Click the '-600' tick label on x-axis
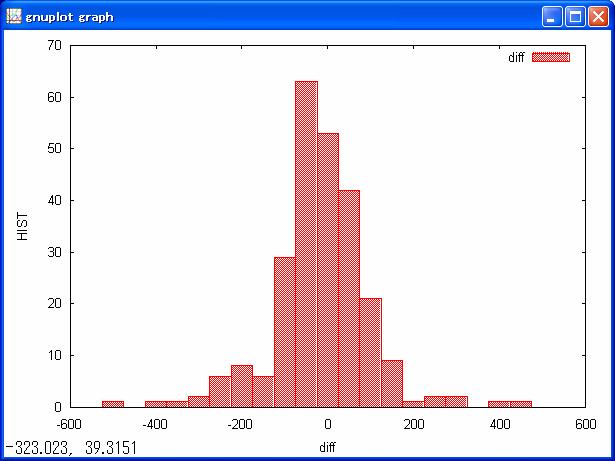This screenshot has height=461, width=615. [68, 423]
